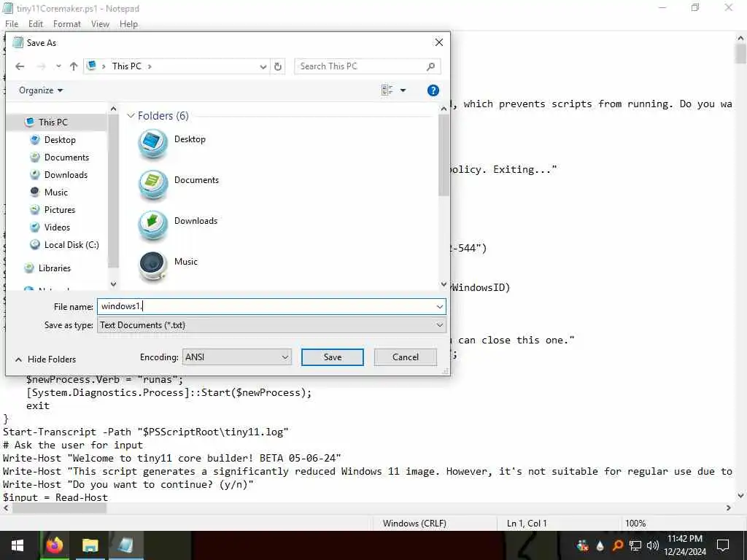Click the Windows (CRLF) status bar entry
Viewport: 747px width, 560px height.
pos(414,524)
